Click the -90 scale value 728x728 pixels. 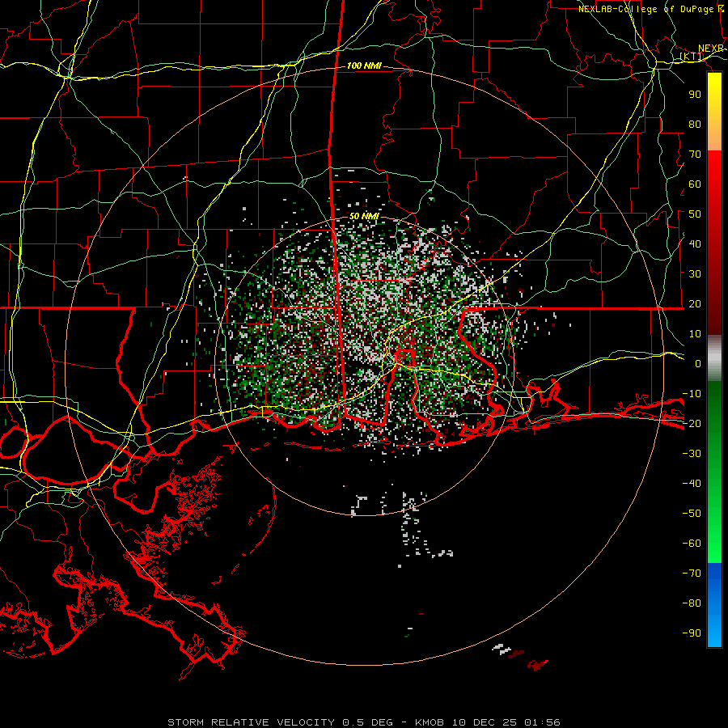[x=692, y=633]
